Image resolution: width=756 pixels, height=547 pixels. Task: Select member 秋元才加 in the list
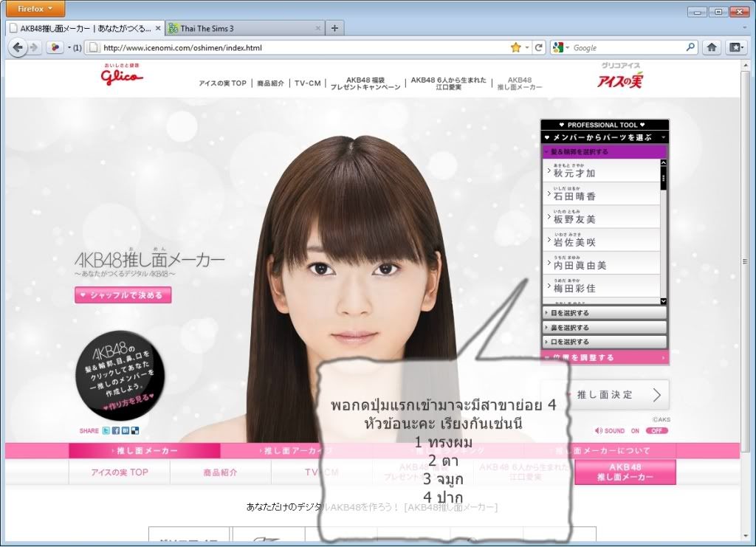pyautogui.click(x=601, y=171)
